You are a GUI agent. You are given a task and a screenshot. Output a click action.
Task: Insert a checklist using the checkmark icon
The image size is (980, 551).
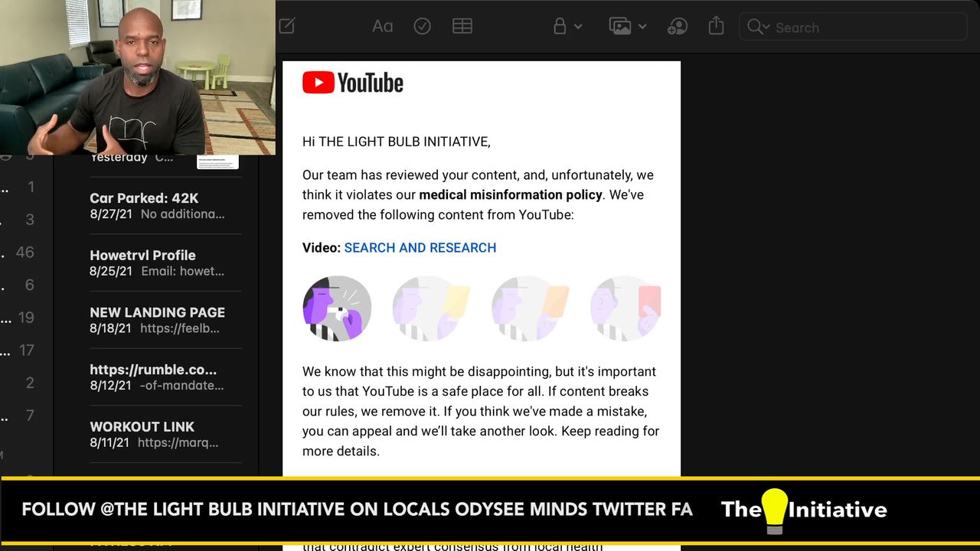click(x=422, y=27)
